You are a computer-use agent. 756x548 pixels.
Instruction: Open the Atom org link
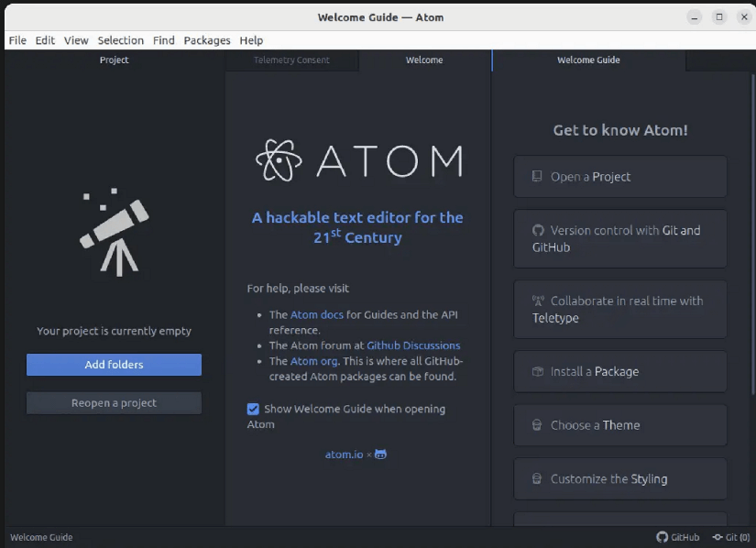[x=314, y=361]
